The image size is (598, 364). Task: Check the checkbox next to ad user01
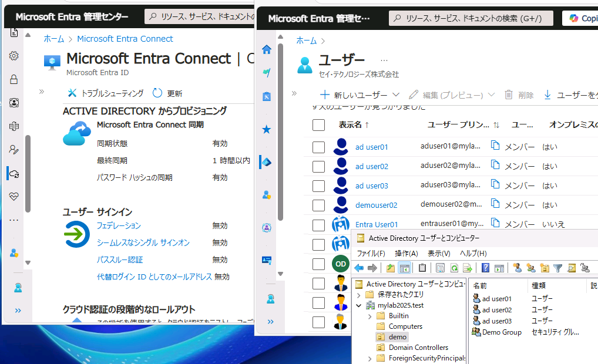click(x=318, y=147)
